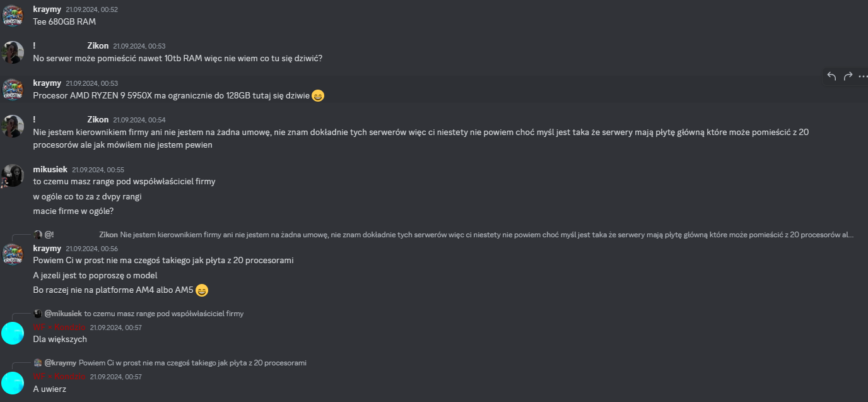
Task: Jump to the @mikusiek replied message preview
Action: tap(163, 314)
